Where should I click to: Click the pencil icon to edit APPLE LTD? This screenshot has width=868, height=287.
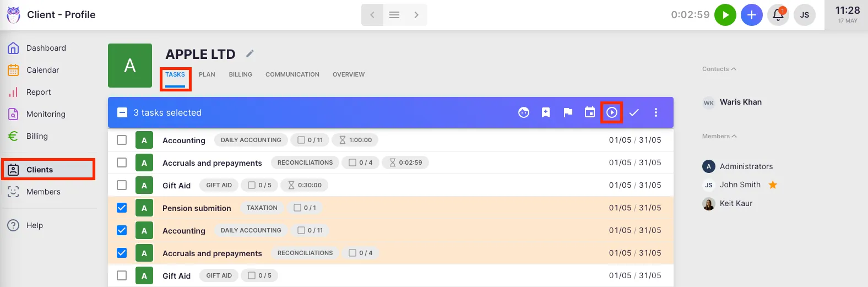coord(250,53)
